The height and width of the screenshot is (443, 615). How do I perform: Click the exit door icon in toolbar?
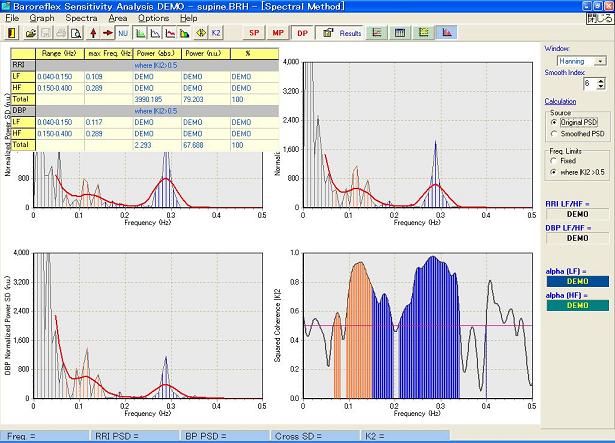pos(12,33)
